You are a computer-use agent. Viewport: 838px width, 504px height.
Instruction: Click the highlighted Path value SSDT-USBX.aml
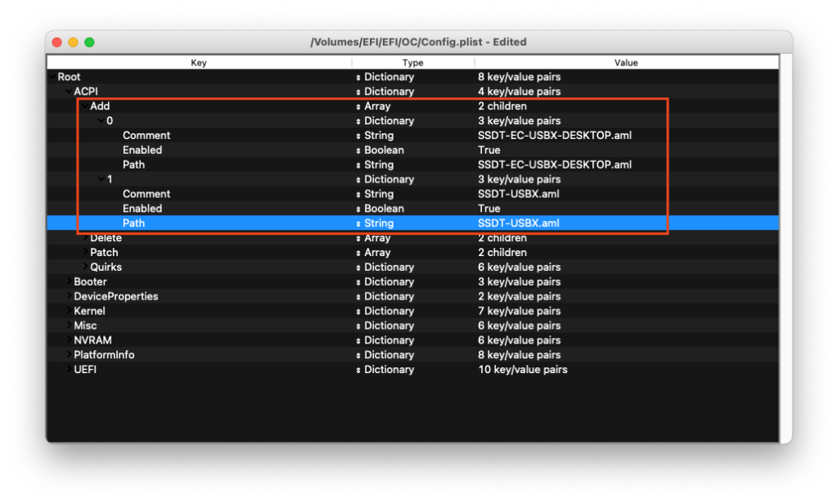point(518,223)
